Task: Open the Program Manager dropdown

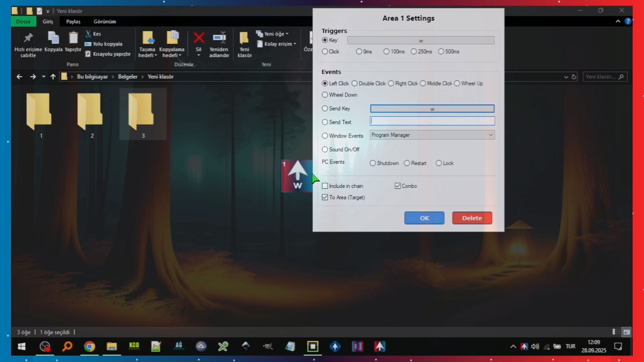Action: (432, 135)
